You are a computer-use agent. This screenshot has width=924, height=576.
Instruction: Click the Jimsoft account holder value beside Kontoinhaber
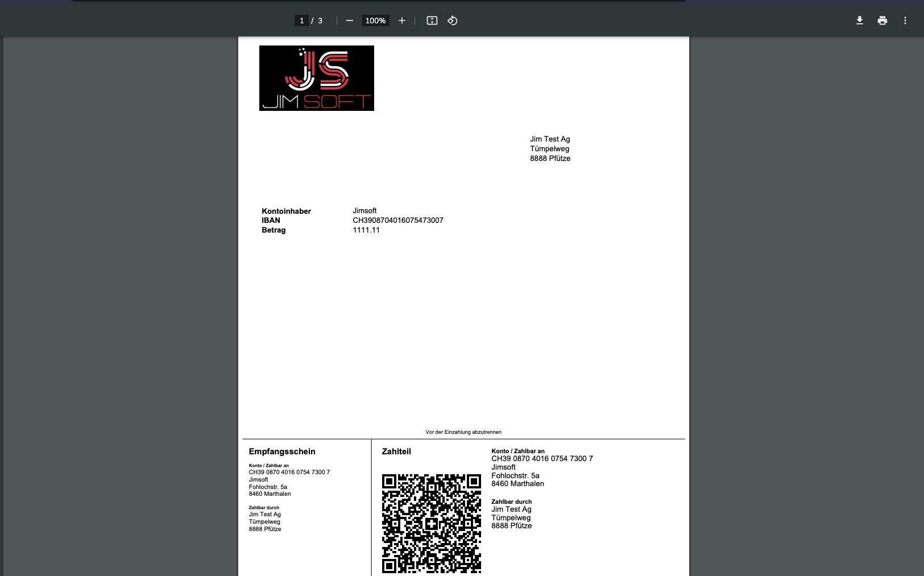(364, 211)
